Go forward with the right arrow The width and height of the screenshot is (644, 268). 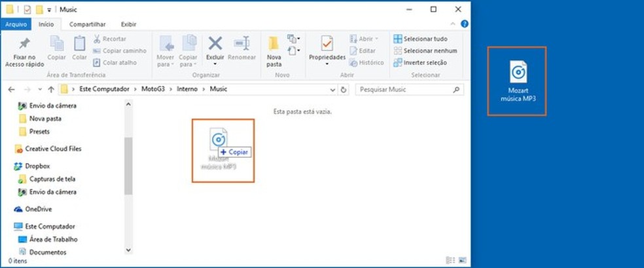pos(27,89)
